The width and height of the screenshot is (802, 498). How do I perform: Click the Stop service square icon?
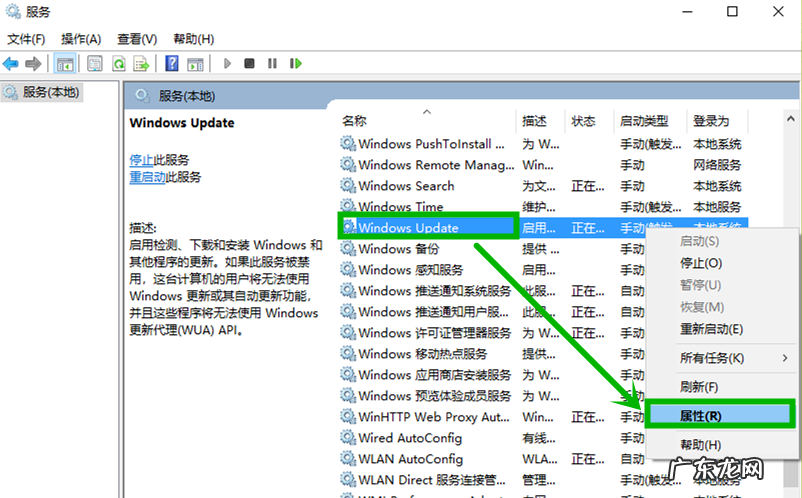(249, 63)
